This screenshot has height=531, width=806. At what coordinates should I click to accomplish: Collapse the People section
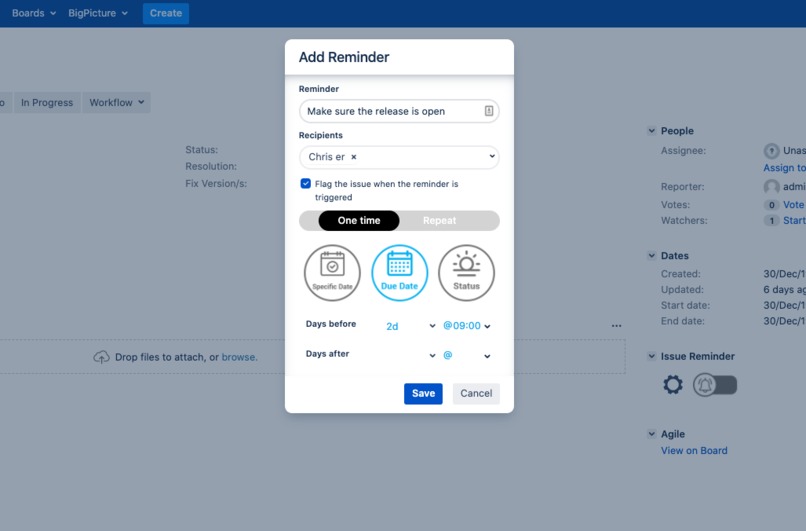click(651, 131)
